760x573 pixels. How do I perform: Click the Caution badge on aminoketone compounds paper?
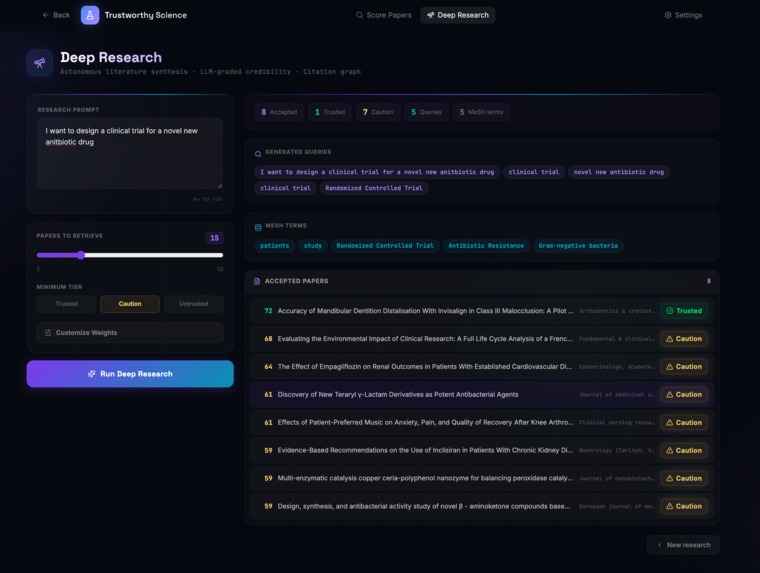pyautogui.click(x=684, y=506)
